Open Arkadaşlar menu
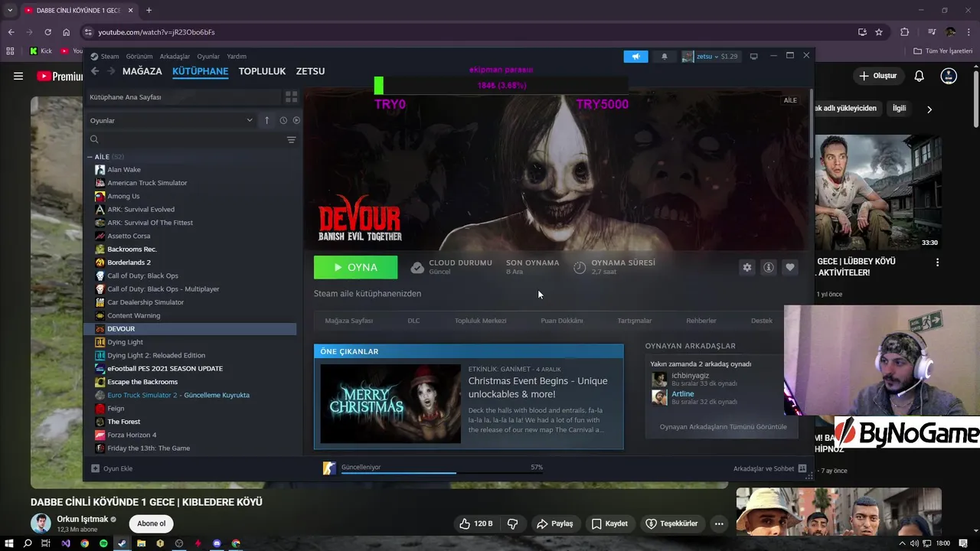The height and width of the screenshot is (551, 980). coord(175,56)
